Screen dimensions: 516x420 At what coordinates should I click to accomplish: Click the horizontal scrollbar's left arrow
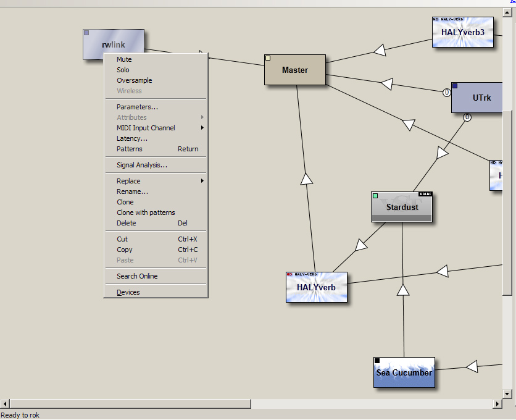point(4,404)
